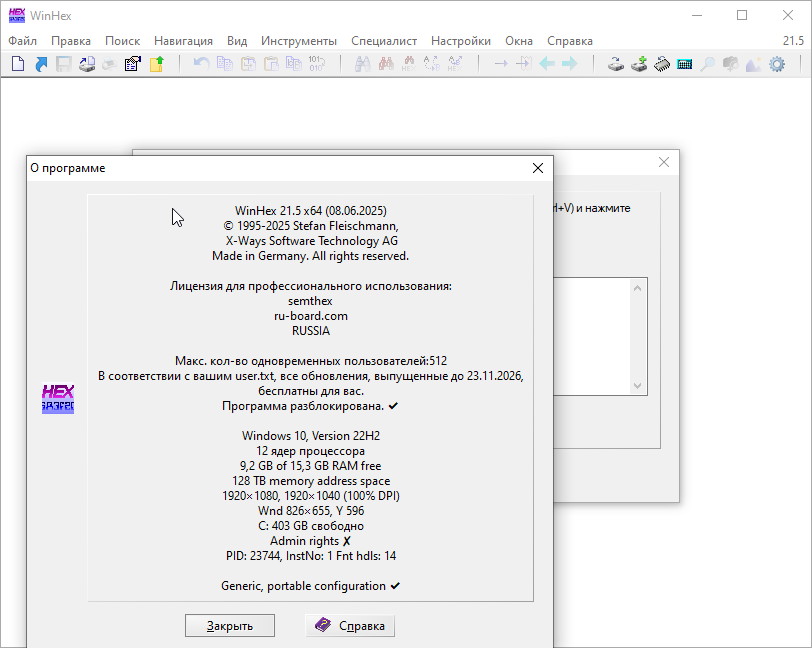Click the '12 ядер процессора' line
Screen dimensions: 812x648
pyautogui.click(x=310, y=451)
